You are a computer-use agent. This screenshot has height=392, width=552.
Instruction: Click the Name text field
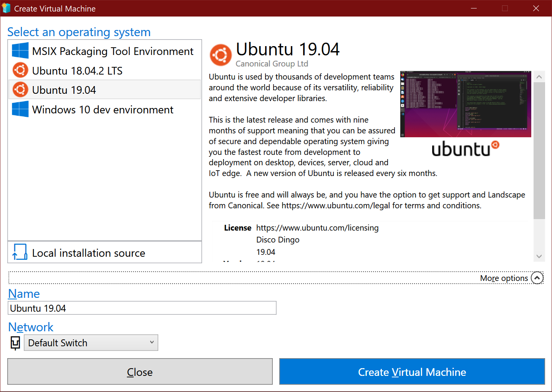(142, 308)
